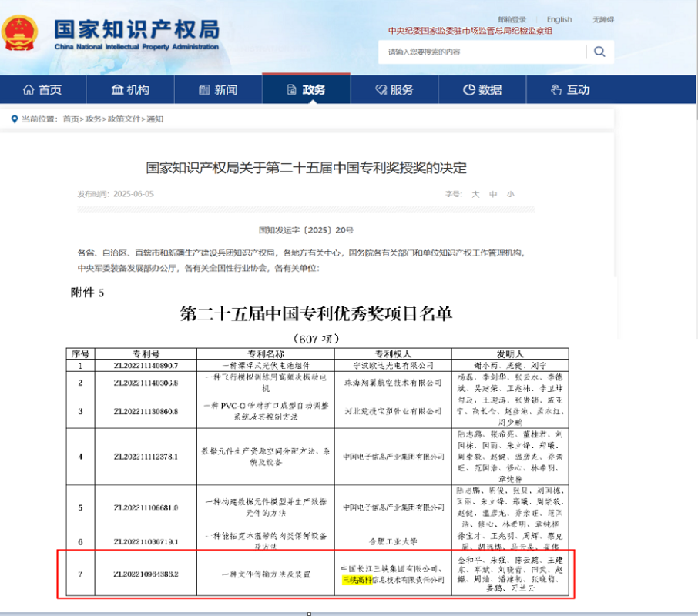Screen dimensions: 698x616
Task: Set font size to 中
Action: [x=493, y=194]
